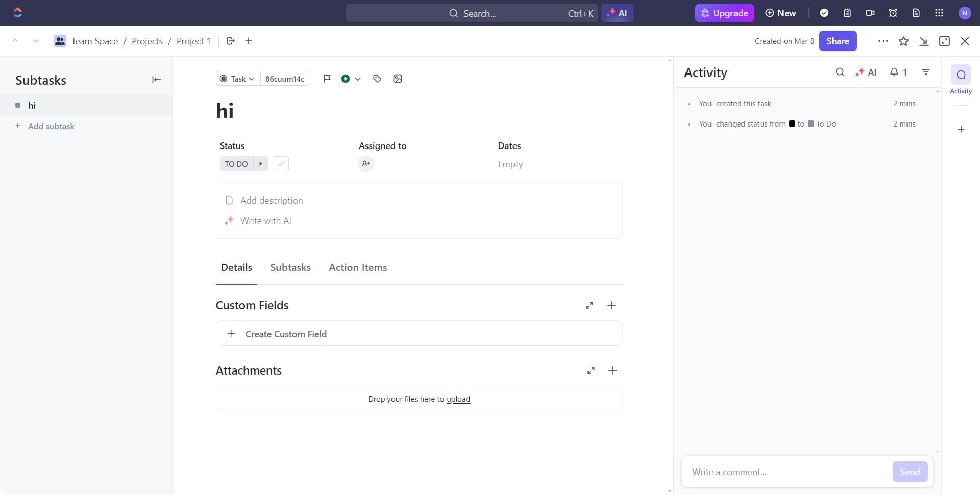Start the time tracker play button
The width and height of the screenshot is (980, 495).
[346, 79]
